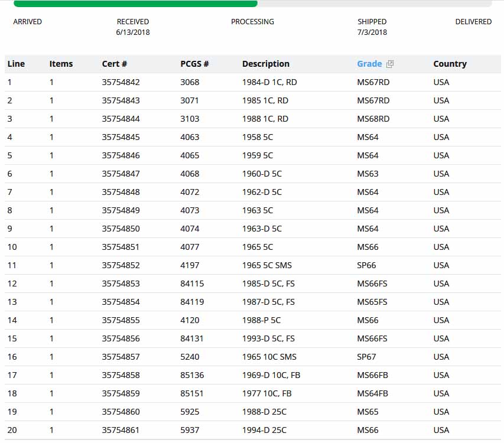The image size is (504, 443).
Task: Click cert number 35754847
Action: click(x=121, y=174)
